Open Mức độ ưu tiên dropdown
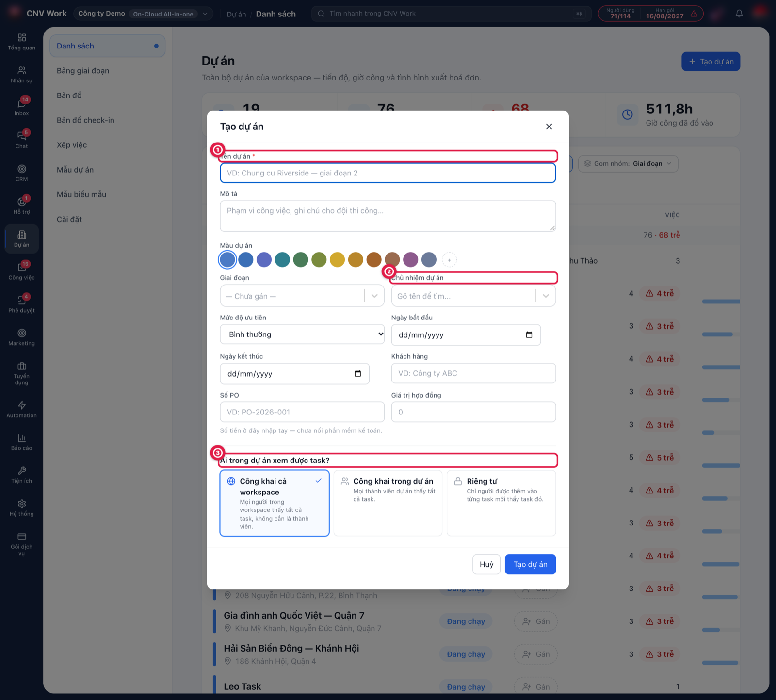 click(x=302, y=334)
